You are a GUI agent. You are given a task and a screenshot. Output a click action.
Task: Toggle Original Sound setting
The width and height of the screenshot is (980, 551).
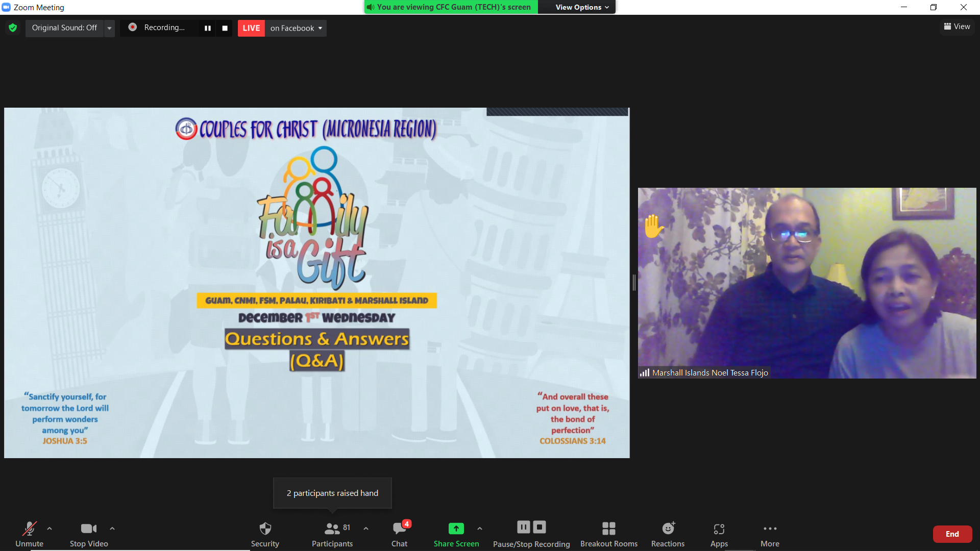[64, 28]
